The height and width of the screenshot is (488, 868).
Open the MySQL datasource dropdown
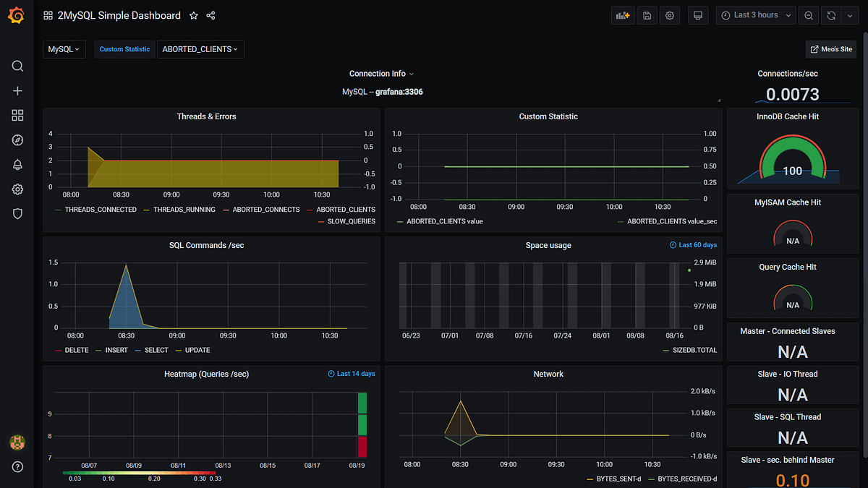pos(64,49)
